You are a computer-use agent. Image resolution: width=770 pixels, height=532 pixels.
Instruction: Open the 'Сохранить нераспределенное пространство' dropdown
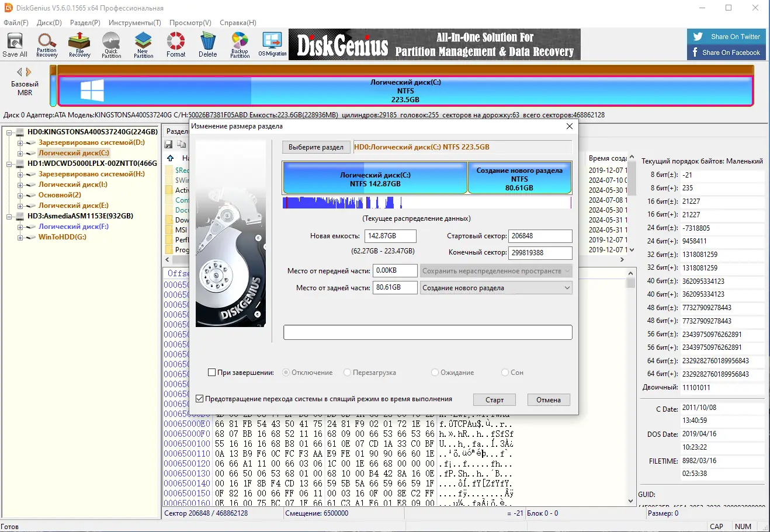pos(496,271)
